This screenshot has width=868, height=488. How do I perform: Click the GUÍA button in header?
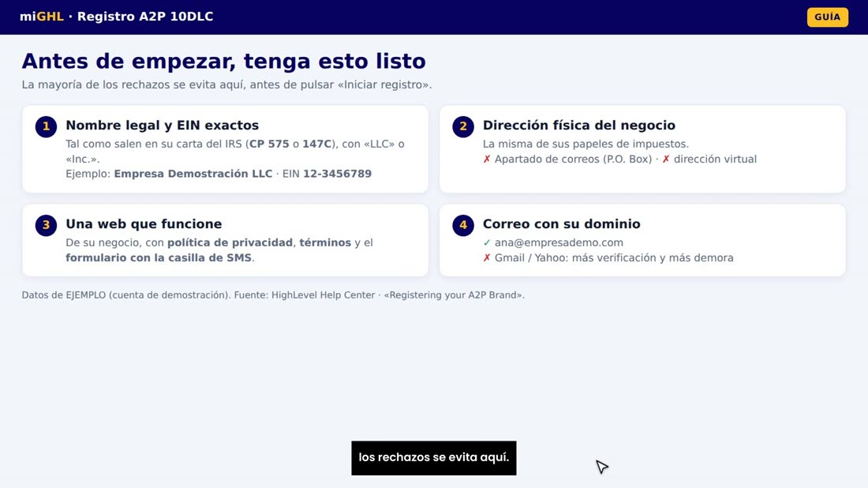pyautogui.click(x=827, y=17)
